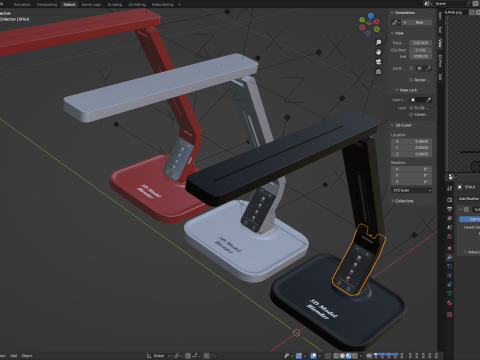Image resolution: width=480 pixels, height=360 pixels.
Task: Select material preview shading mode icon
Action: click(349, 356)
